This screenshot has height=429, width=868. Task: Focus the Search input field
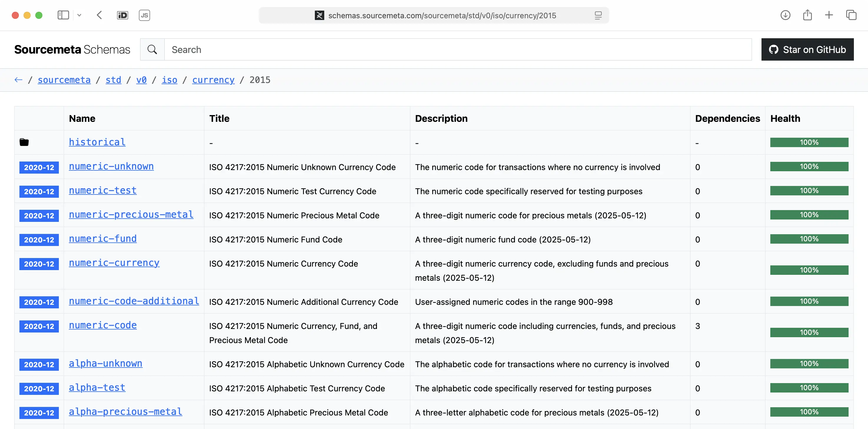pyautogui.click(x=458, y=49)
